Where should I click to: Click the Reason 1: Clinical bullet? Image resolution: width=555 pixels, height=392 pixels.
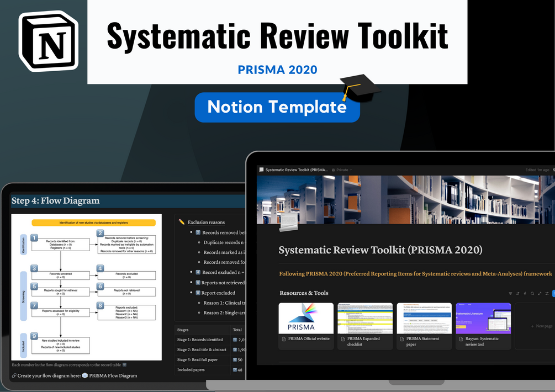click(x=224, y=303)
